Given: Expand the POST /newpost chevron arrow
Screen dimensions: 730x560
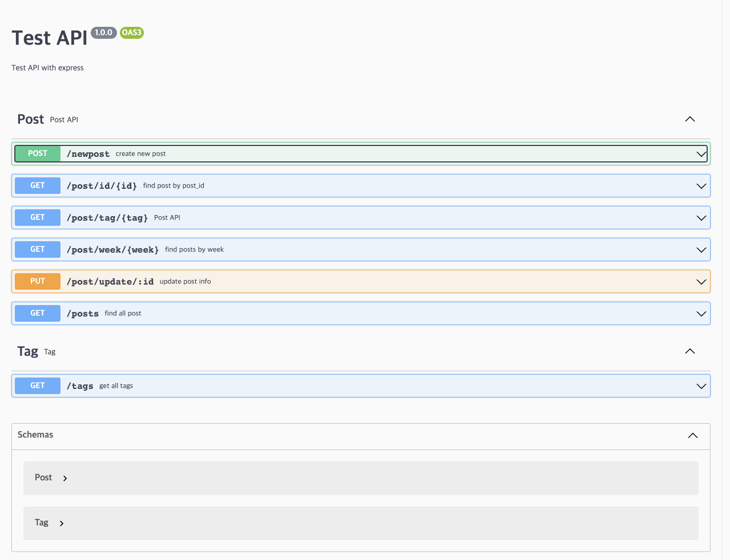Looking at the screenshot, I should tap(701, 154).
